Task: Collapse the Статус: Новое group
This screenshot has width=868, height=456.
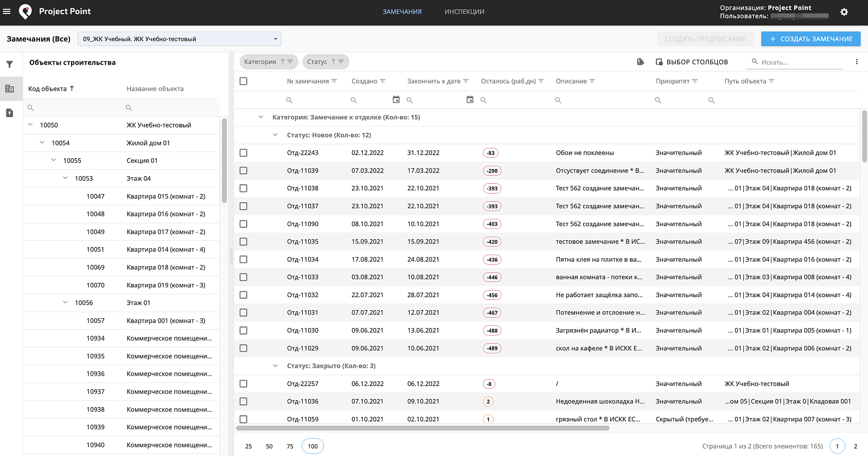Action: 275,135
